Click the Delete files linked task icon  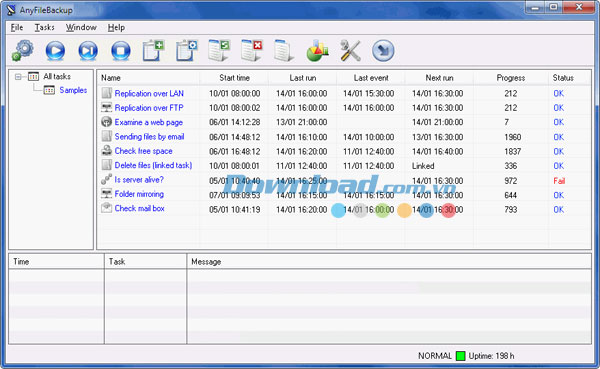point(107,165)
